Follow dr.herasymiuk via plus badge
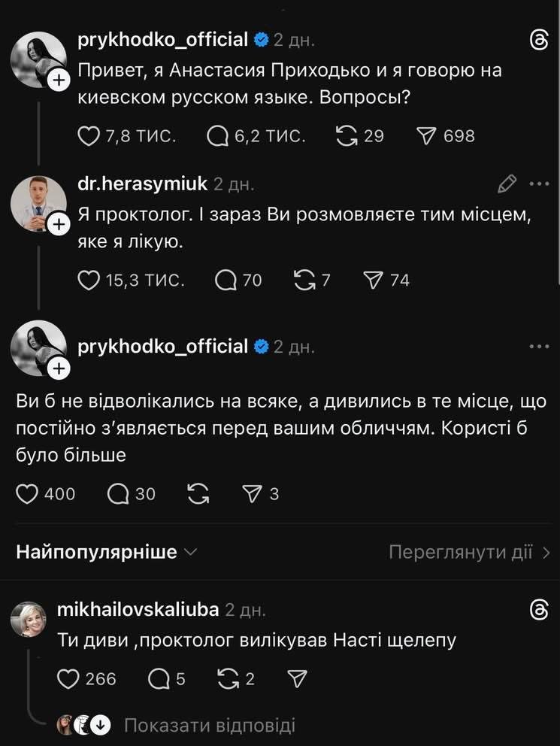The height and width of the screenshot is (746, 560). click(x=58, y=223)
